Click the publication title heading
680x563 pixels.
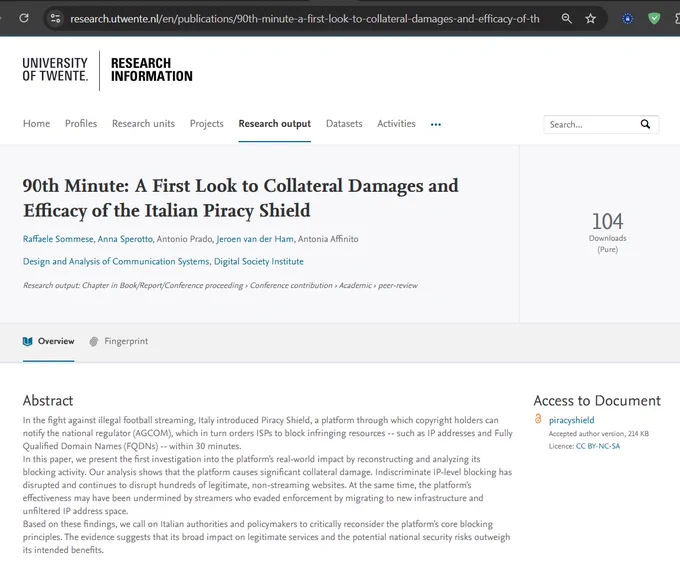[x=241, y=198]
